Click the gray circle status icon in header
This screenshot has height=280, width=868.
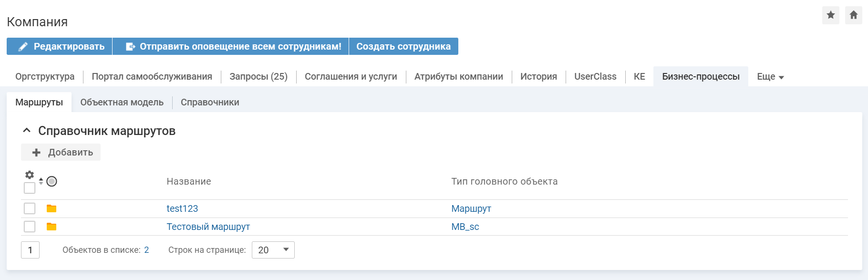tap(52, 181)
